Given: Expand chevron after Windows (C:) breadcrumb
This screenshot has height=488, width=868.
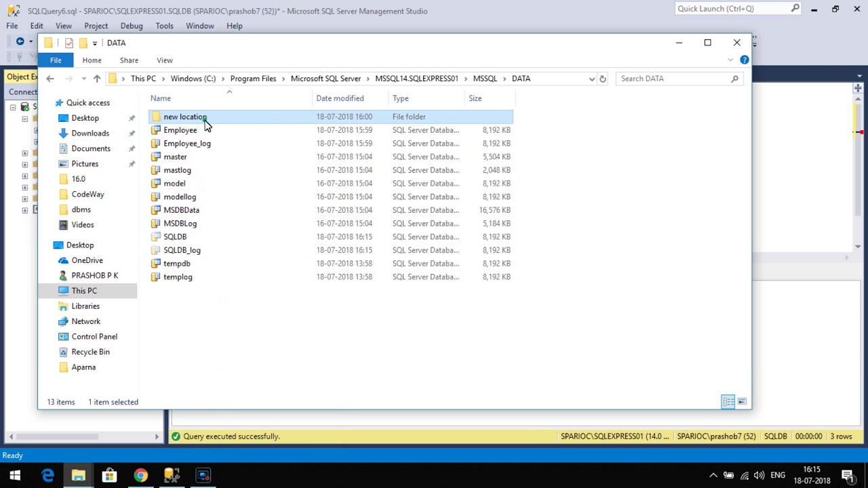Looking at the screenshot, I should tap(222, 79).
